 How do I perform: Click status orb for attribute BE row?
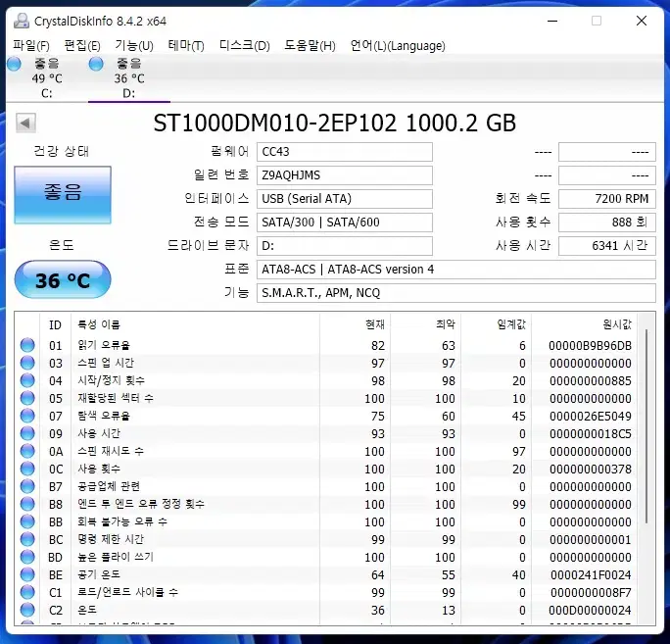27,574
